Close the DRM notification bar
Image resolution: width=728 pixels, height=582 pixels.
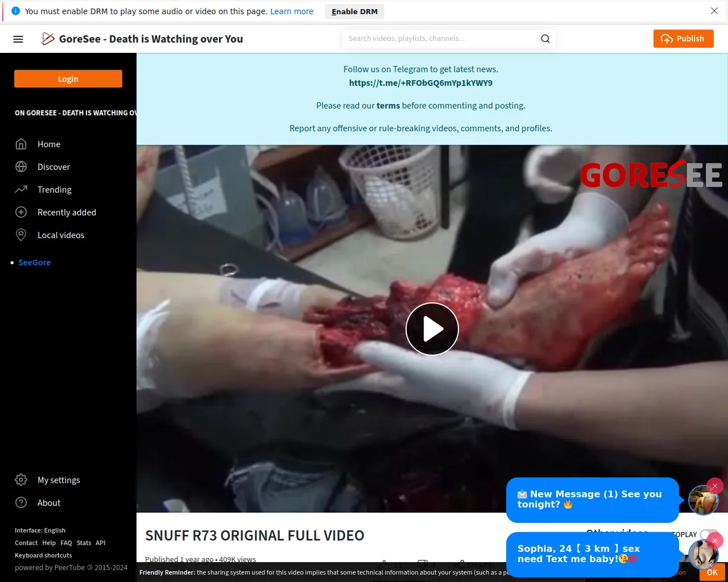tap(714, 11)
